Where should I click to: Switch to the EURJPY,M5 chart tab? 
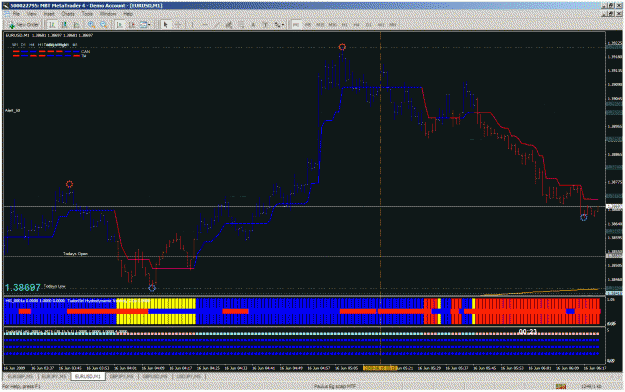pyautogui.click(x=54, y=376)
